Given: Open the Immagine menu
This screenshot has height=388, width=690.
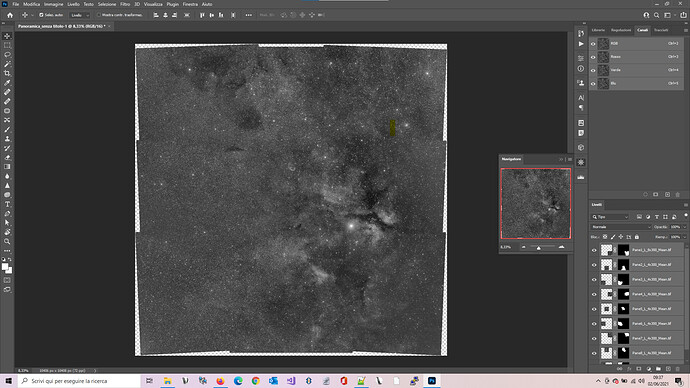Looking at the screenshot, I should pos(53,4).
